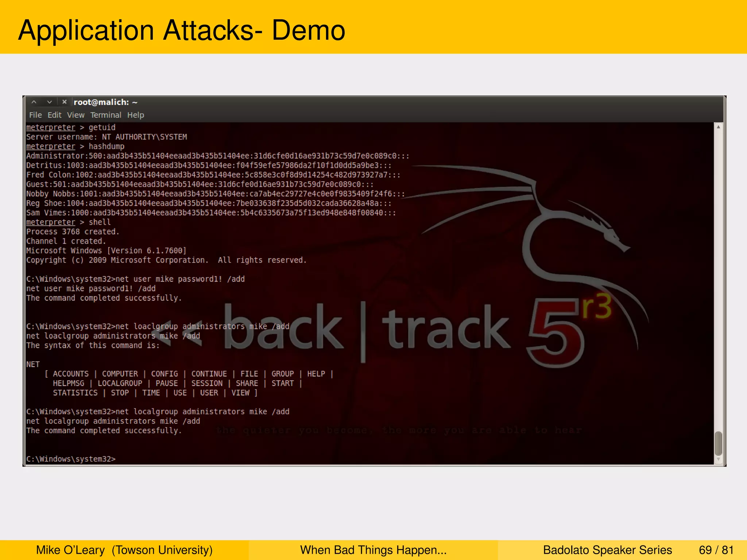The height and width of the screenshot is (560, 747).
Task: Click the 'STATISTICS | STOP | TIME' syntax line
Action: pyautogui.click(x=155, y=393)
